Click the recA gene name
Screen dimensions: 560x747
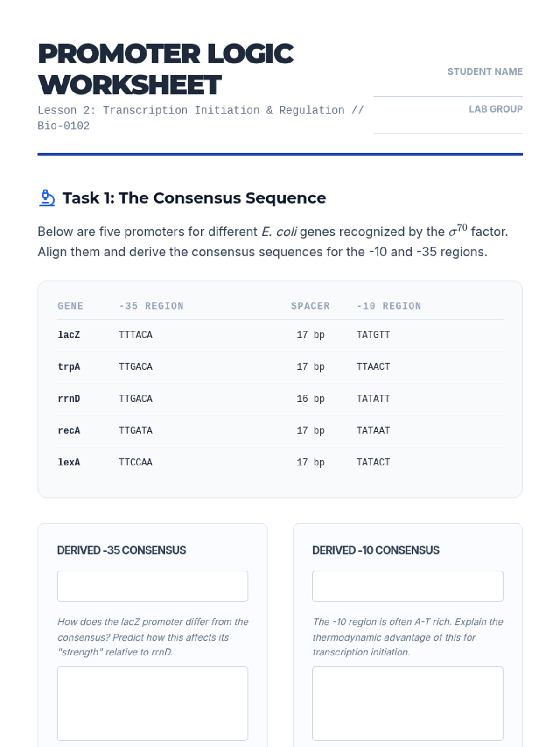point(69,430)
